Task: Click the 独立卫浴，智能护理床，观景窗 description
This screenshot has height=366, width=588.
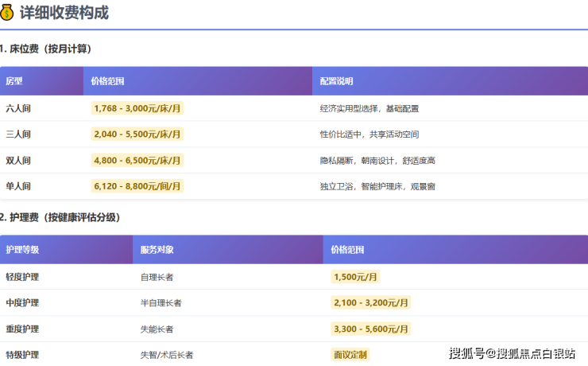Action: point(377,186)
